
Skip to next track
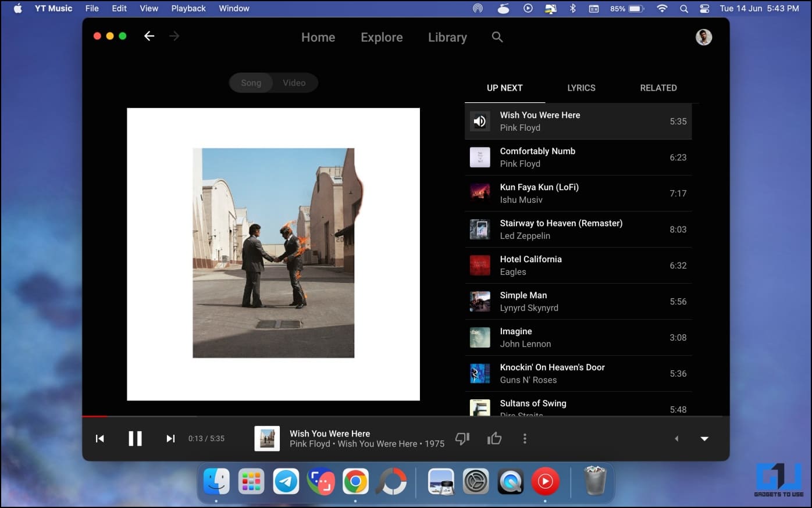(170, 438)
